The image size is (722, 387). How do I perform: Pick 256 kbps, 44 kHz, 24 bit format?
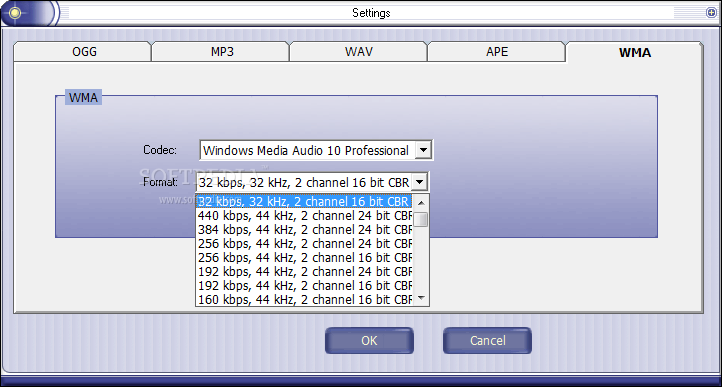[304, 243]
